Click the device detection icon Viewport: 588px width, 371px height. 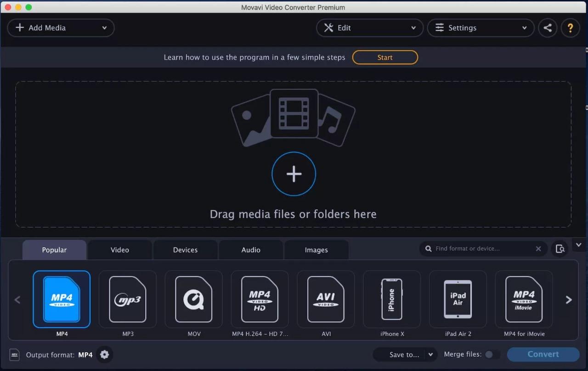pos(560,248)
